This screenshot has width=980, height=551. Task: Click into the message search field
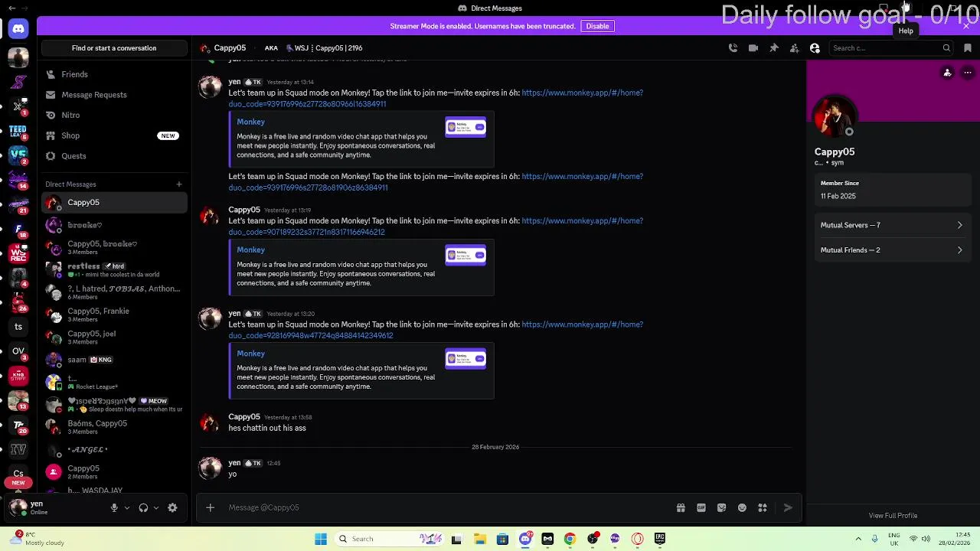pyautogui.click(x=890, y=48)
